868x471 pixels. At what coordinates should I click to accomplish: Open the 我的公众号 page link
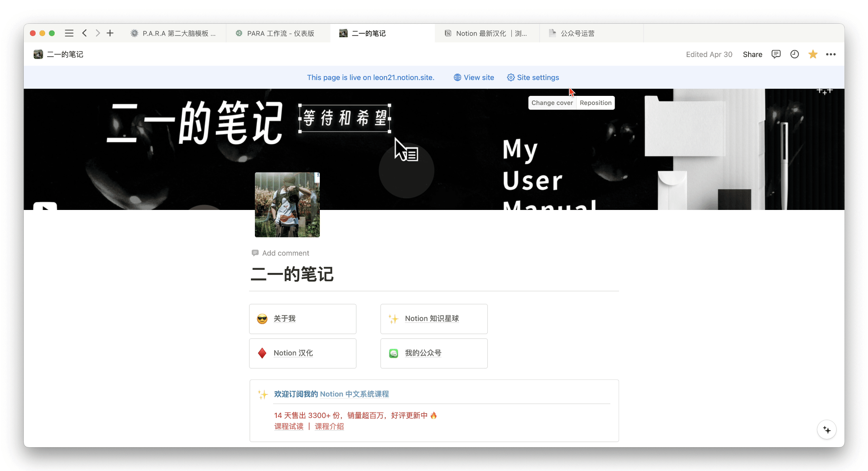pos(423,353)
